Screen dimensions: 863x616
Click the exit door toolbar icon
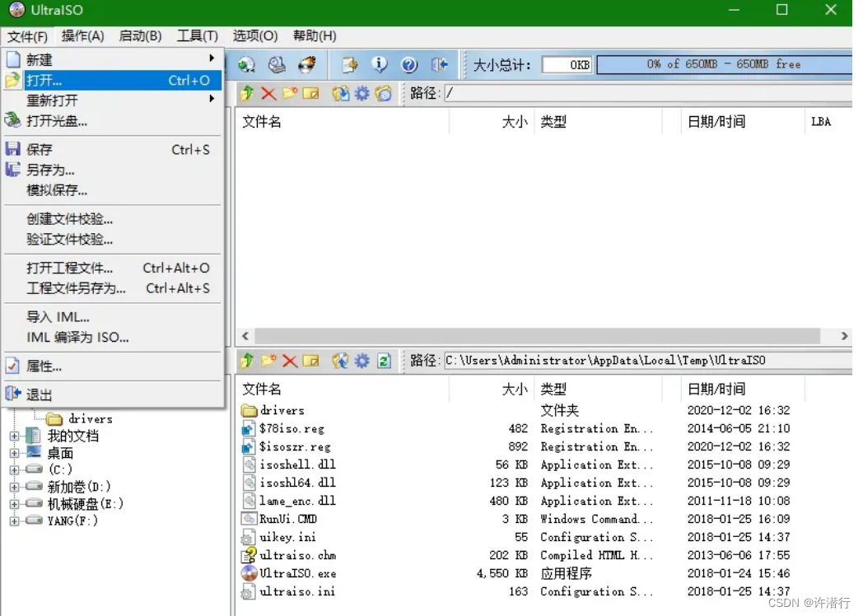click(x=439, y=64)
